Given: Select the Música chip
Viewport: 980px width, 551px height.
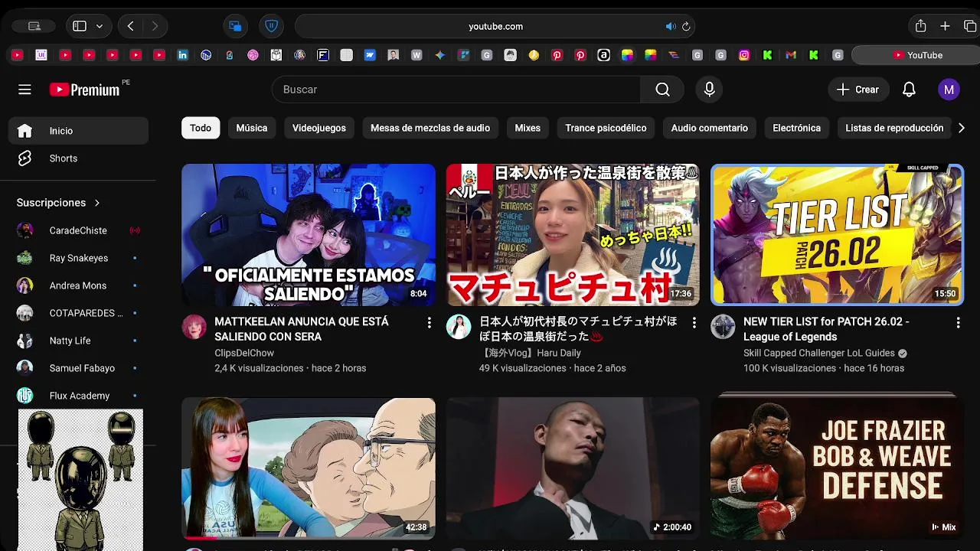Looking at the screenshot, I should pos(252,128).
